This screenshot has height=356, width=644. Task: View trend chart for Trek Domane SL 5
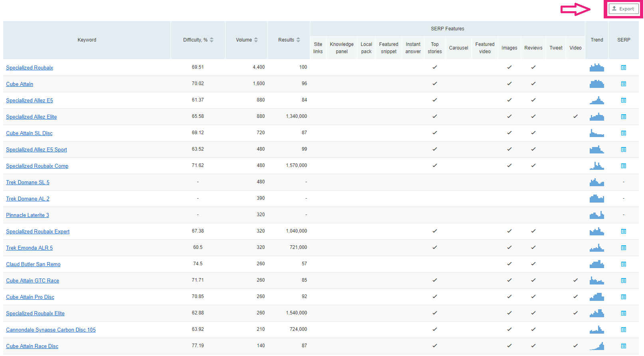click(597, 182)
